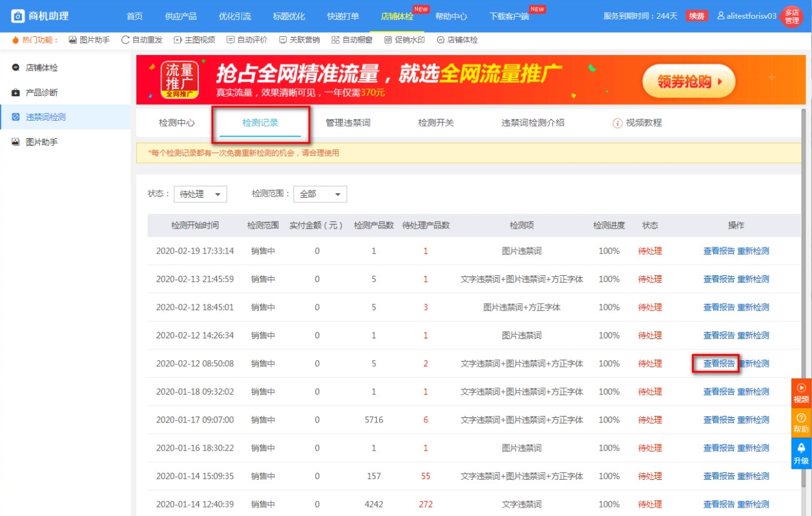Click the 续费 renew button

click(696, 16)
